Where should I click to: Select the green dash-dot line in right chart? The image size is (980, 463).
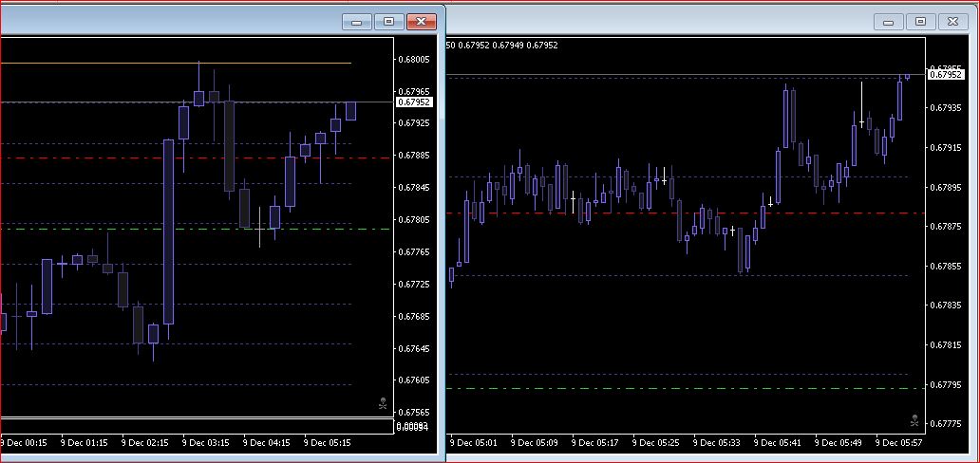pos(686,389)
